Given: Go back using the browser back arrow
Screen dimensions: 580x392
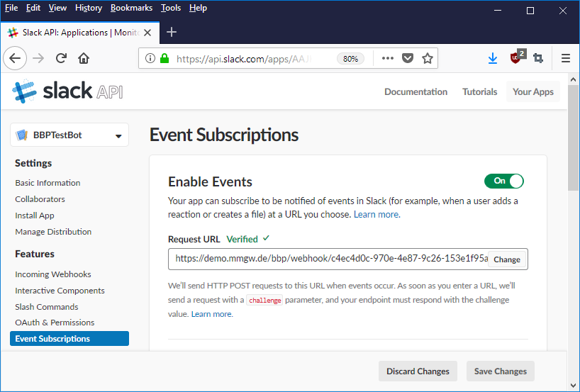Looking at the screenshot, I should 15,58.
